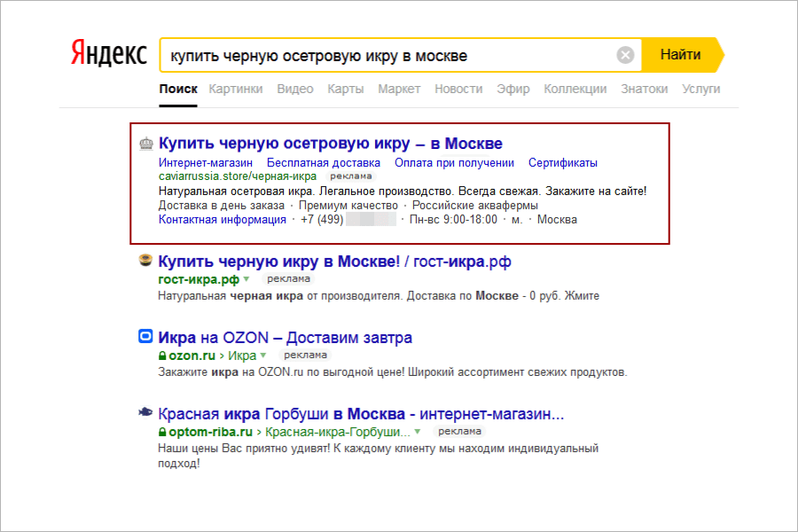Open the Бесплатная доставка sitelink
Screen dimensions: 798x532
pyautogui.click(x=324, y=162)
